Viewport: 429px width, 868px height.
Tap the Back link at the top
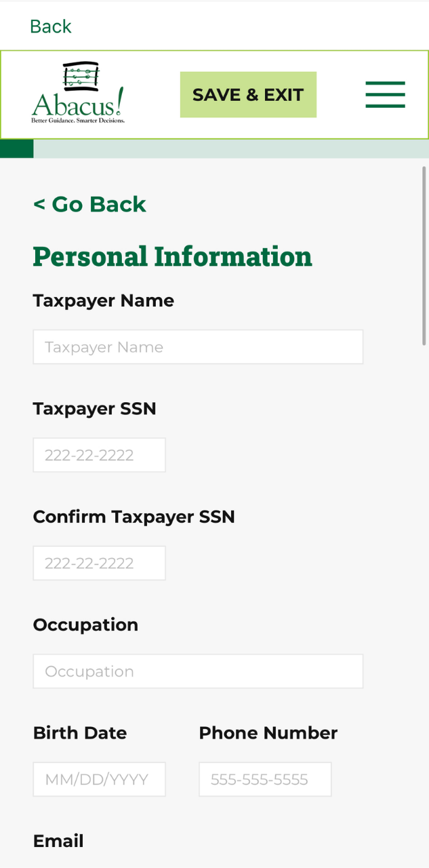tap(51, 26)
